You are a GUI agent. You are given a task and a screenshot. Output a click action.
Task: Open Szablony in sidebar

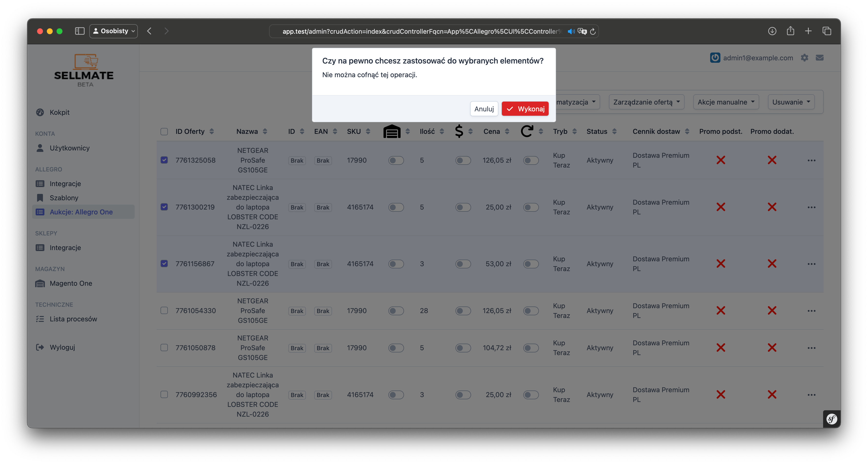pos(64,198)
